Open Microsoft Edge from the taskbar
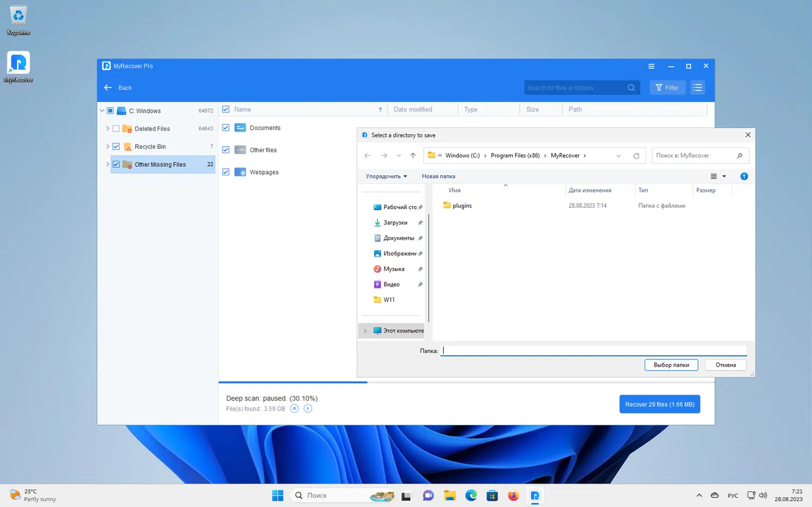812x507 pixels. [470, 495]
